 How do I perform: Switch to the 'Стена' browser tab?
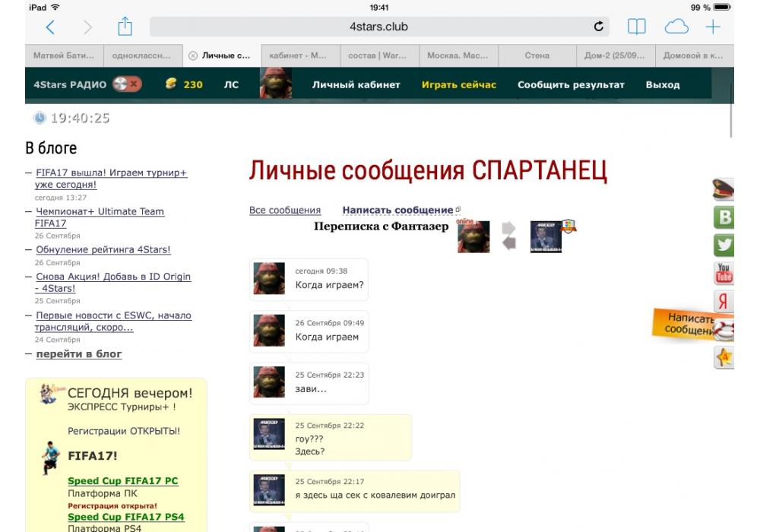click(x=537, y=55)
